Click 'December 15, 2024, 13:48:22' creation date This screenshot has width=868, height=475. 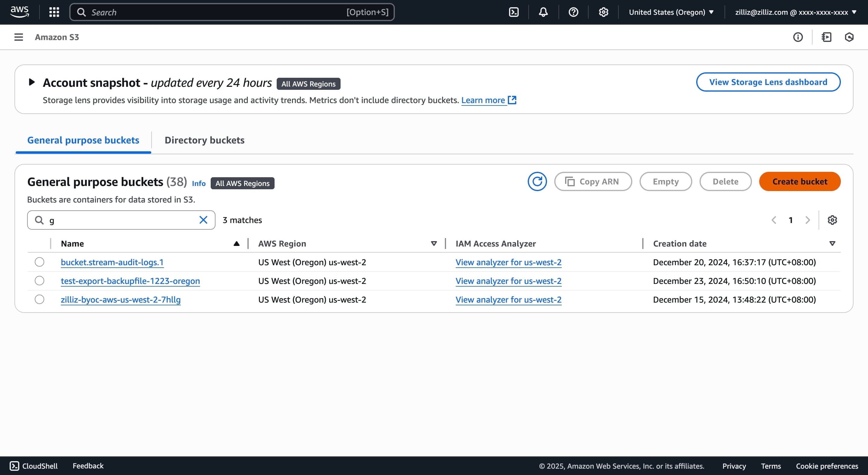(734, 300)
